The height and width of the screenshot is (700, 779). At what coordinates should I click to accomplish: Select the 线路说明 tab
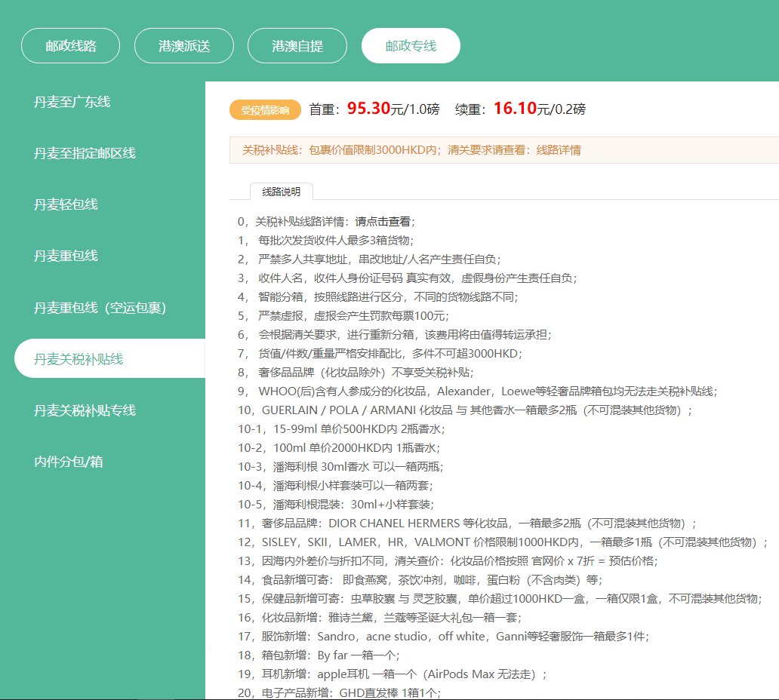282,192
